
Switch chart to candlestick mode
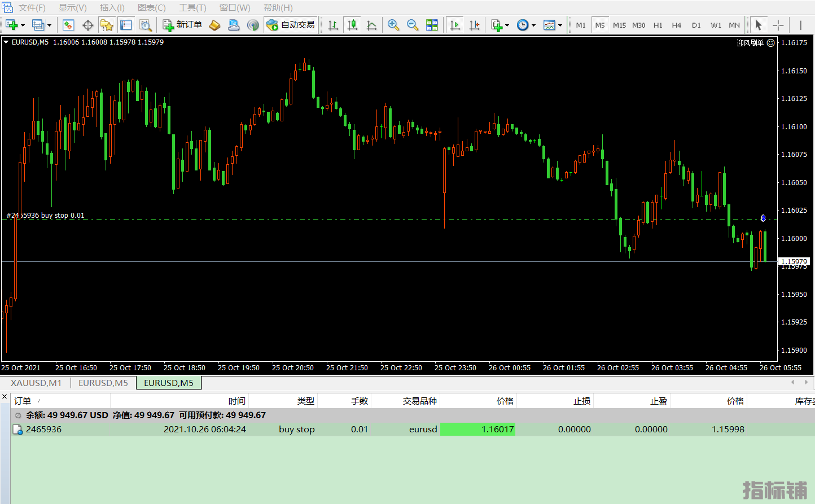[x=353, y=25]
